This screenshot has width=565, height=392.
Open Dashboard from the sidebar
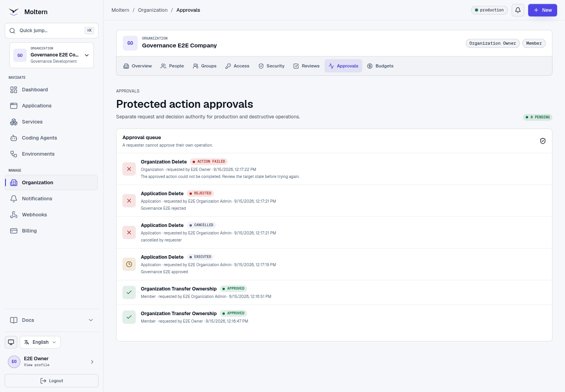pyautogui.click(x=51, y=90)
